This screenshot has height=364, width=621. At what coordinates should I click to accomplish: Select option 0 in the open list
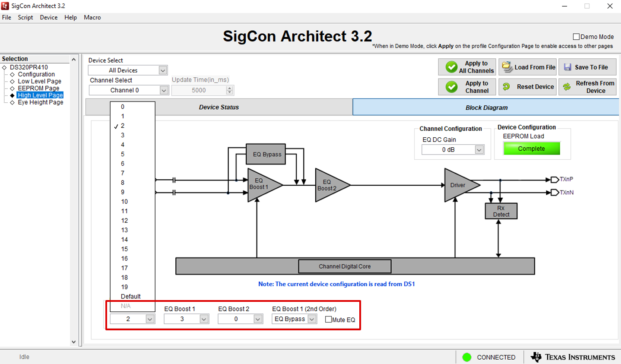(133, 107)
